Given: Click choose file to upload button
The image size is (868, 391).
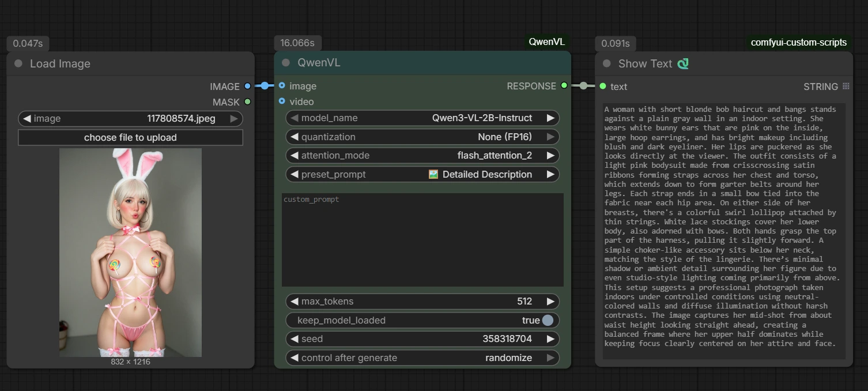Looking at the screenshot, I should tap(130, 137).
